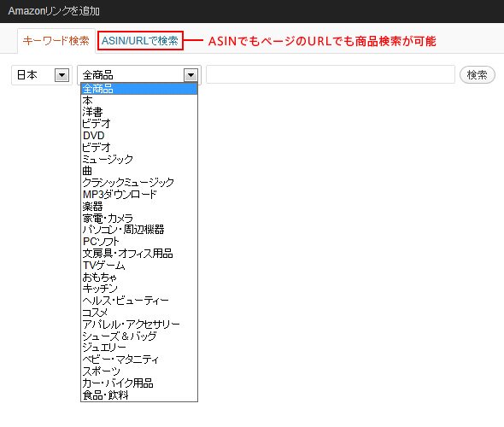Select 家電・カメラ category
The height and width of the screenshot is (427, 504).
pos(139,218)
